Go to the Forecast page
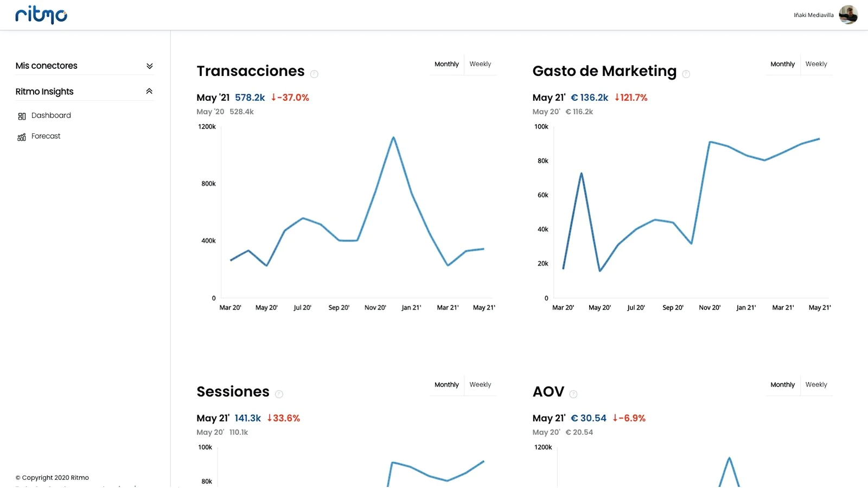The width and height of the screenshot is (868, 488). tap(46, 136)
